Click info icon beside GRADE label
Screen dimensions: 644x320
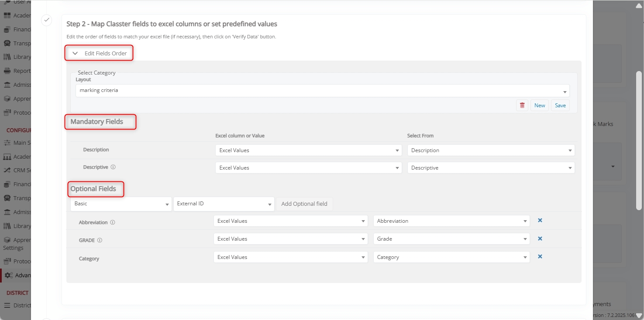pos(100,240)
